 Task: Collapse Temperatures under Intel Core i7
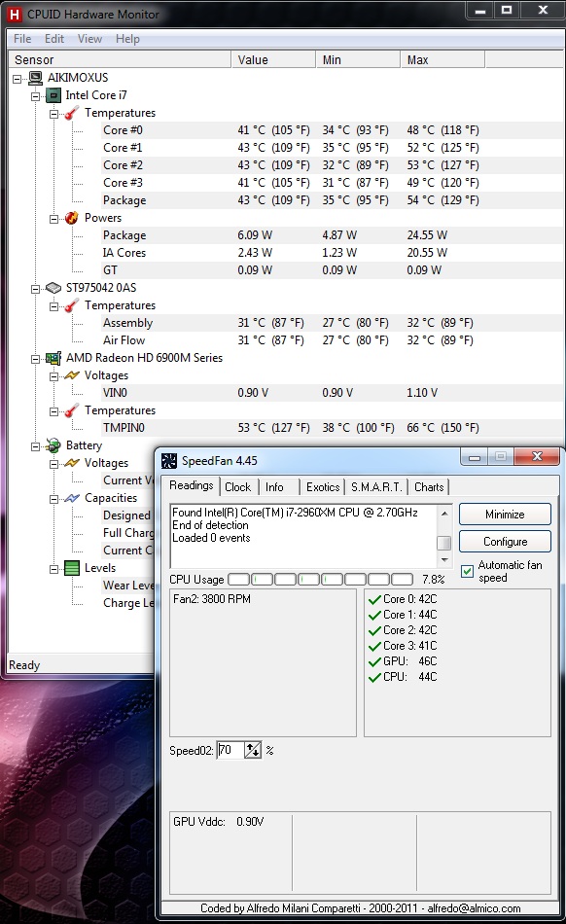53,114
